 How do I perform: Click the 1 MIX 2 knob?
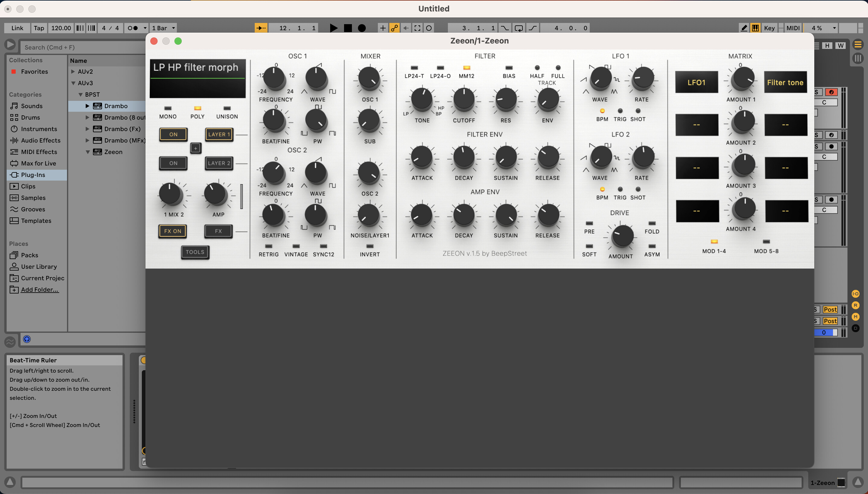(171, 194)
